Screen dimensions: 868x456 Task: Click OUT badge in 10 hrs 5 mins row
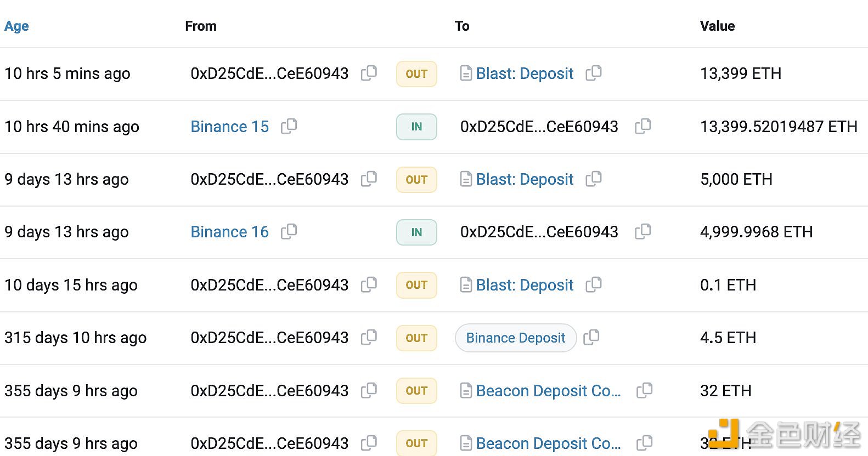pos(416,74)
